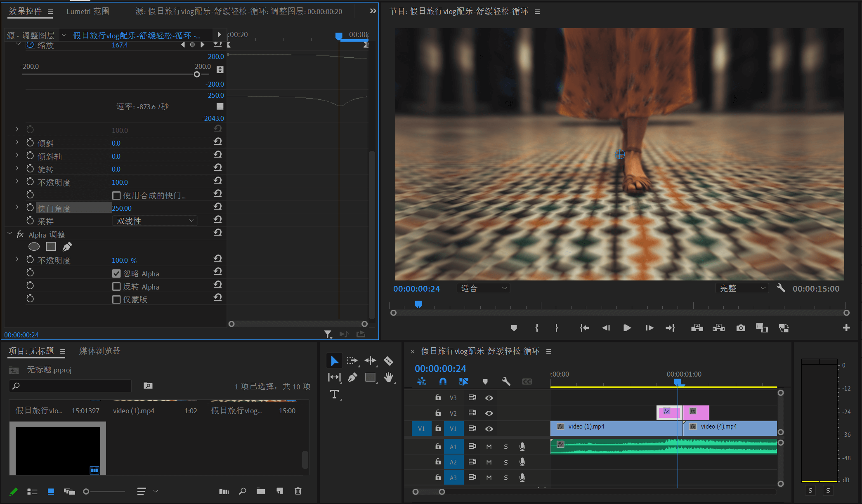Open 项目 panel menu
Image resolution: width=862 pixels, height=504 pixels.
63,351
